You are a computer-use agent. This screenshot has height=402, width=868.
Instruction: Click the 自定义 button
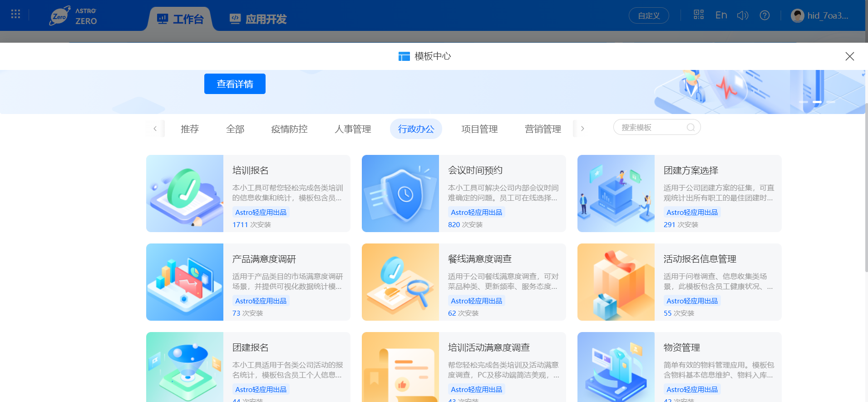pyautogui.click(x=649, y=15)
